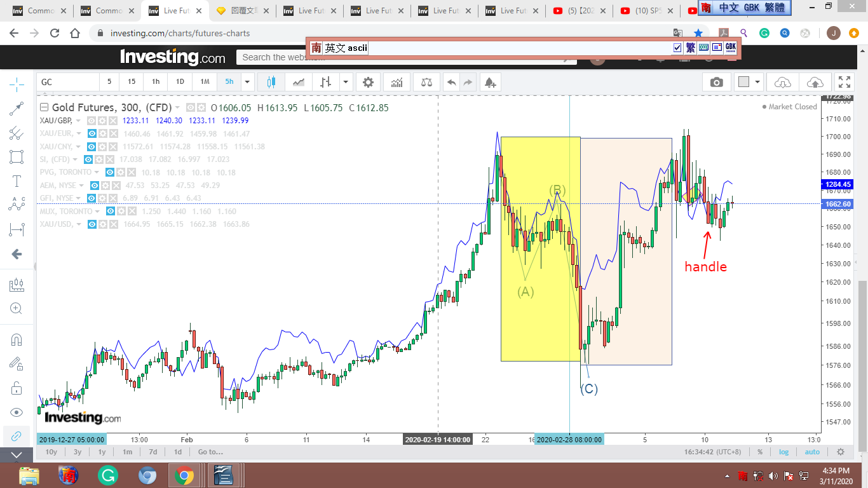Image resolution: width=868 pixels, height=488 pixels.
Task: Select the 1h interval
Action: (156, 81)
